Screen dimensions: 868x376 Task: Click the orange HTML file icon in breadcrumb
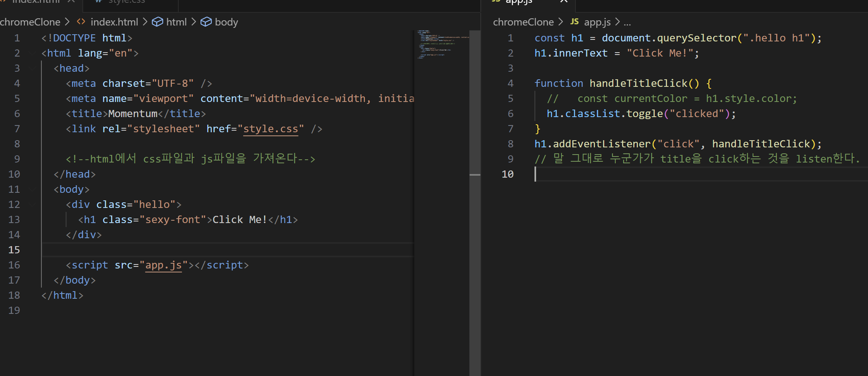[x=81, y=22]
